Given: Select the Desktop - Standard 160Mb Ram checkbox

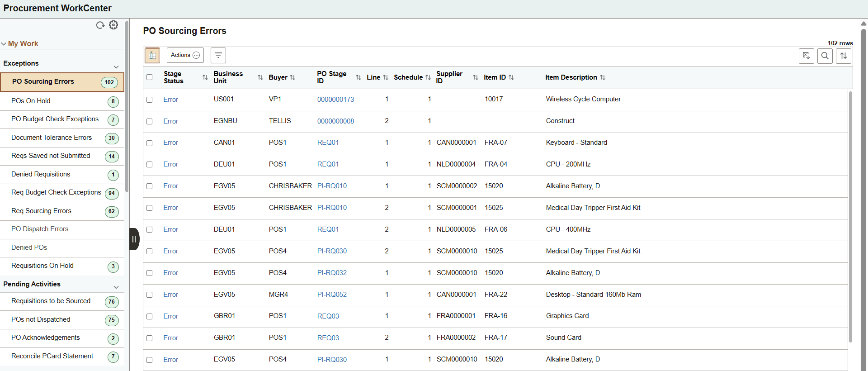Looking at the screenshot, I should 150,295.
